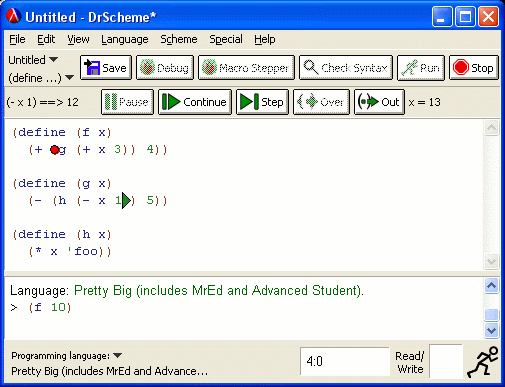Open the Help menu
This screenshot has width=505, height=387.
(265, 39)
